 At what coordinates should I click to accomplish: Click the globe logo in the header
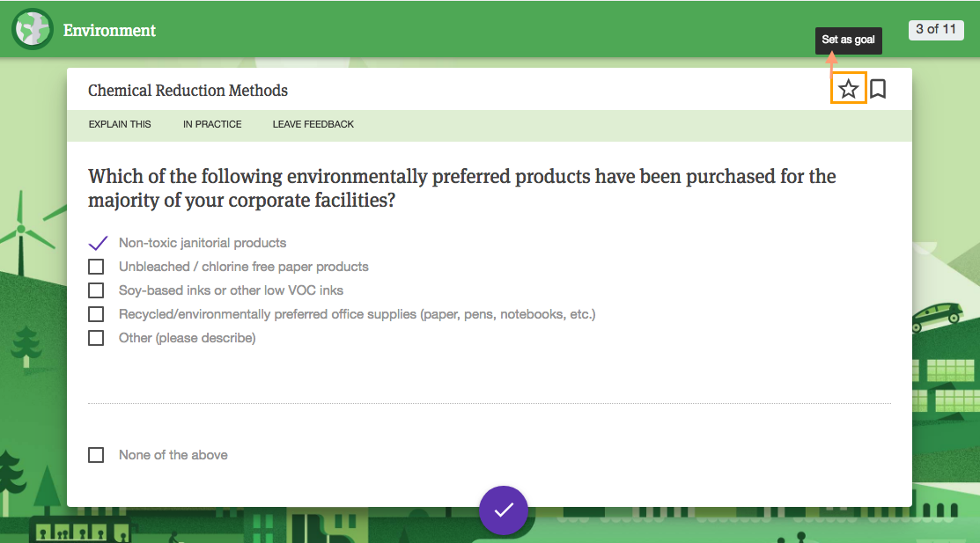pyautogui.click(x=33, y=29)
